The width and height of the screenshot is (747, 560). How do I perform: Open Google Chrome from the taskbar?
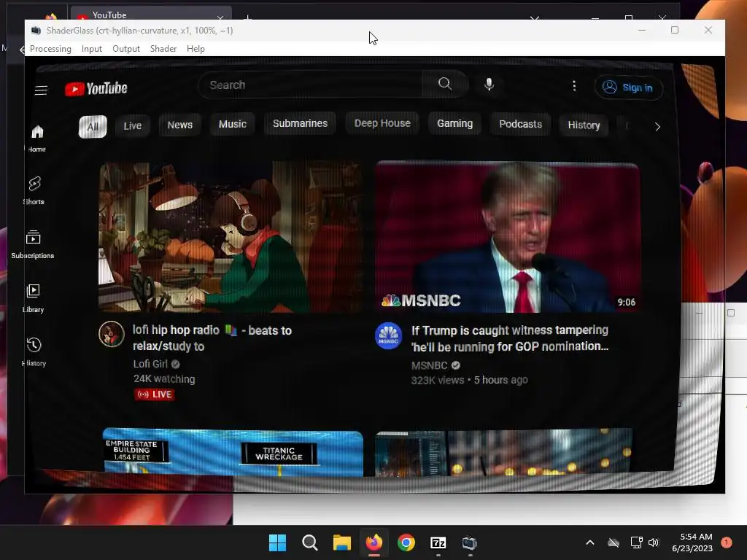pos(406,542)
